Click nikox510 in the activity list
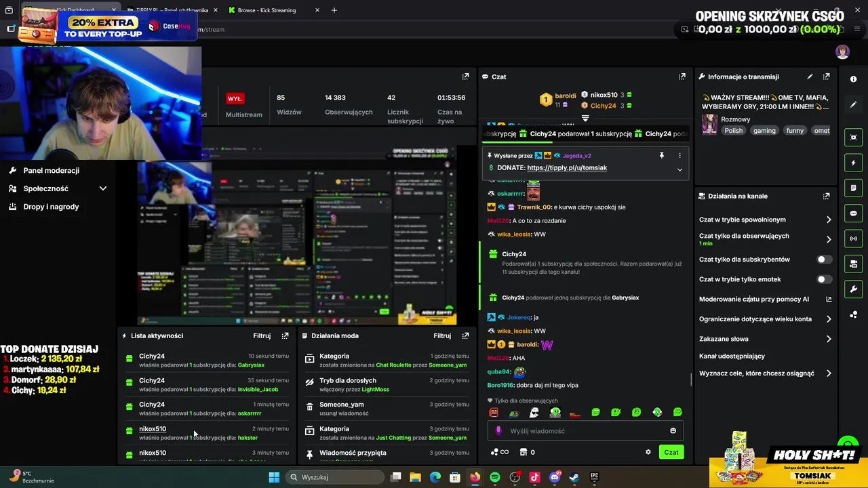The image size is (868, 488). point(153,429)
